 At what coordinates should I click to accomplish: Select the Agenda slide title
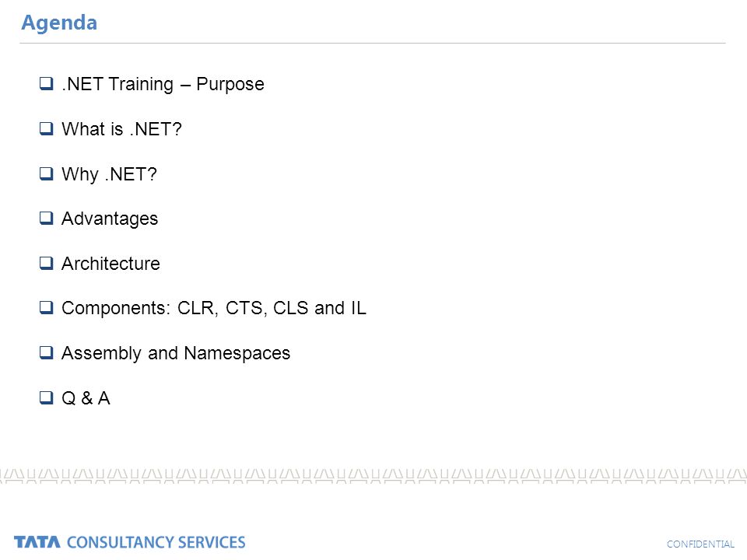click(59, 23)
